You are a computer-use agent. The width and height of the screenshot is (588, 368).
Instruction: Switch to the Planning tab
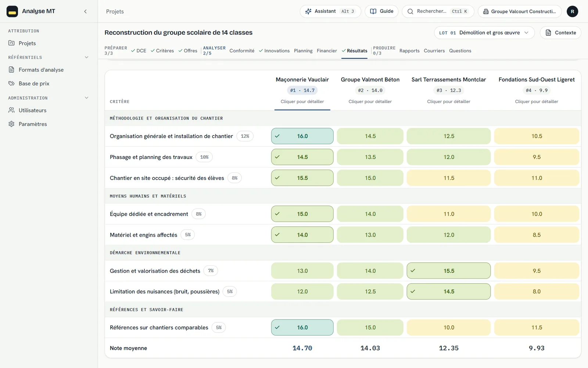click(303, 51)
